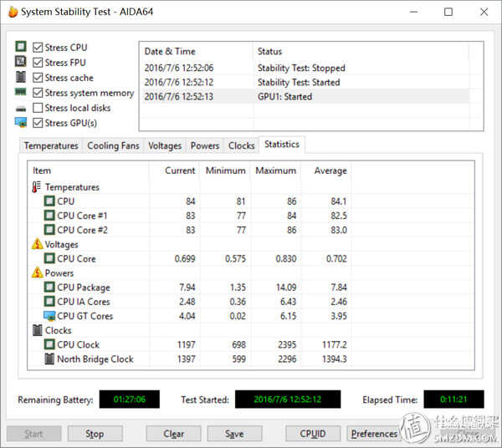Switch to the Temperatures tab
The image size is (502, 448).
click(51, 145)
